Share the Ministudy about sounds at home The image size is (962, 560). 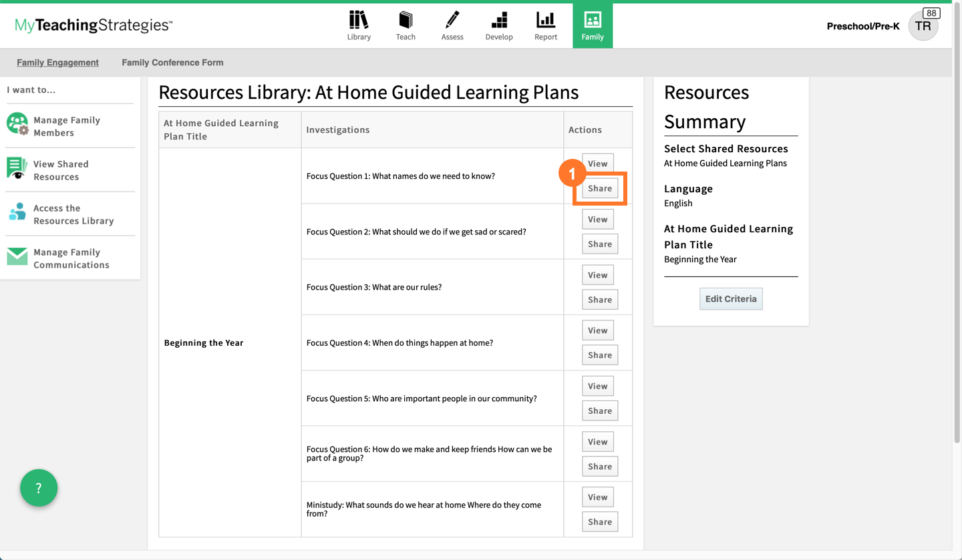tap(599, 521)
